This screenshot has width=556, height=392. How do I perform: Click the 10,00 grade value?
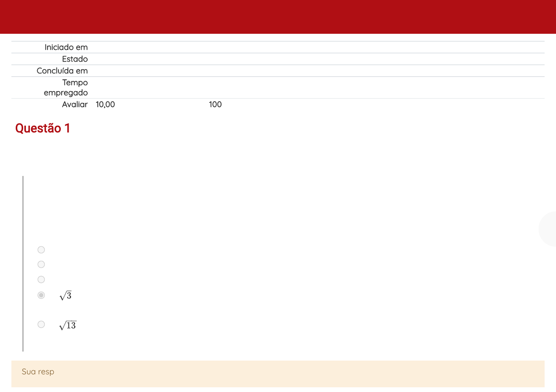coord(105,104)
